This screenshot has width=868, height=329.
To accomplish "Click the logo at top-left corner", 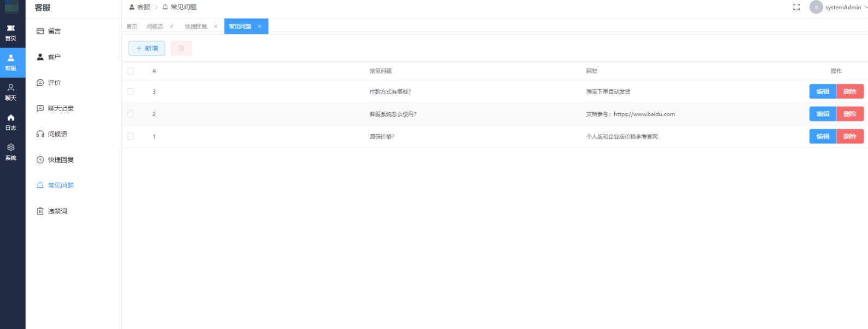I will point(12,7).
